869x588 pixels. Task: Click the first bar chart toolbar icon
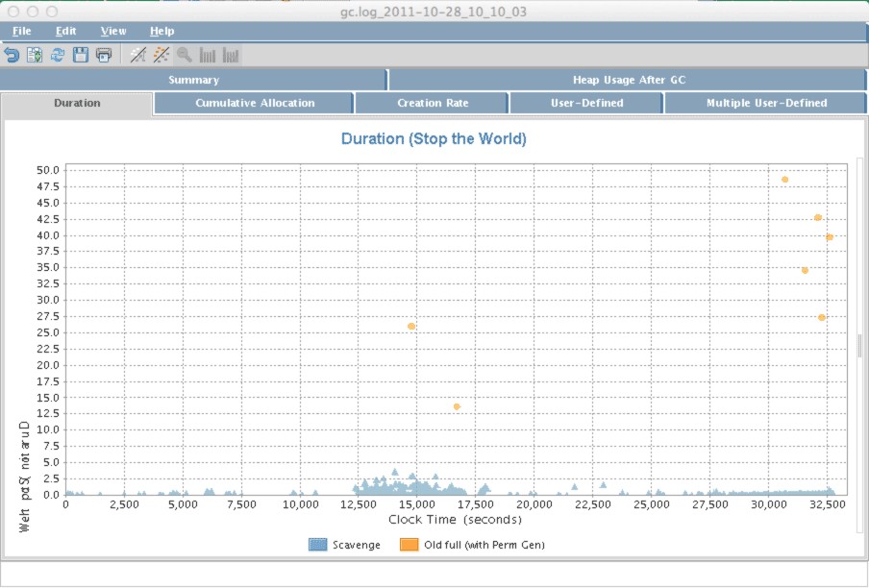(x=208, y=55)
